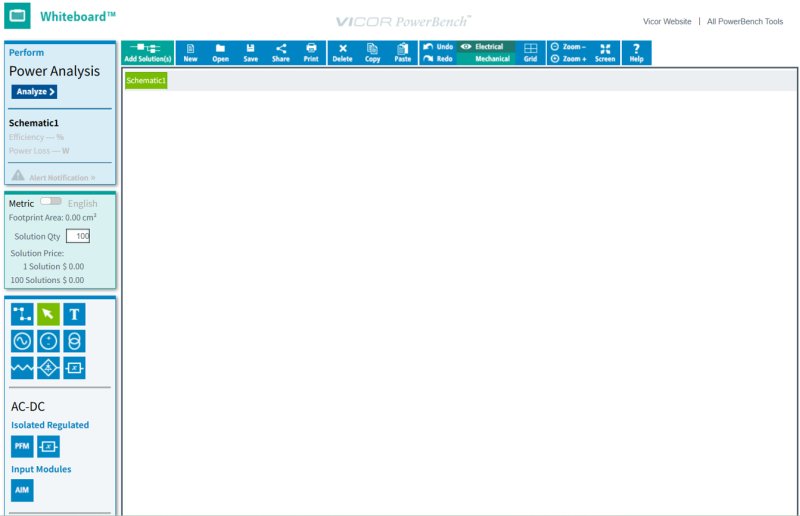Redo the last action
This screenshot has height=516, width=800.
(x=438, y=59)
